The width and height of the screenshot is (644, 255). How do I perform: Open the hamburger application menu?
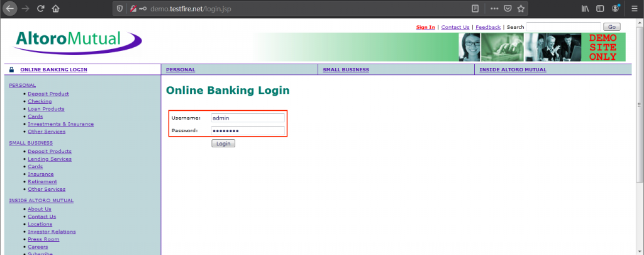(x=635, y=9)
